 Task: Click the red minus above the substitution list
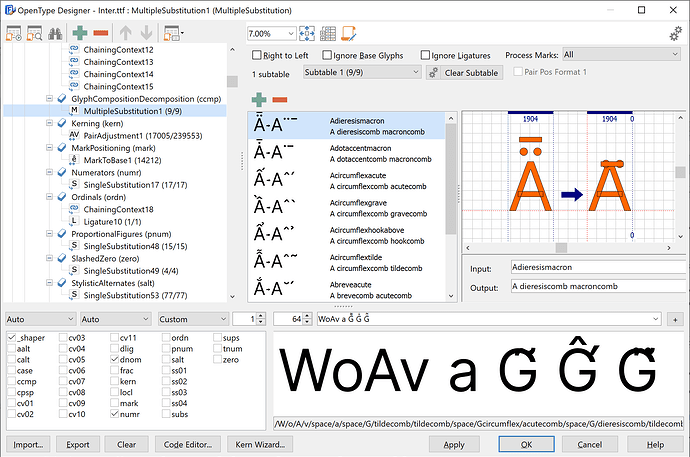tap(280, 100)
